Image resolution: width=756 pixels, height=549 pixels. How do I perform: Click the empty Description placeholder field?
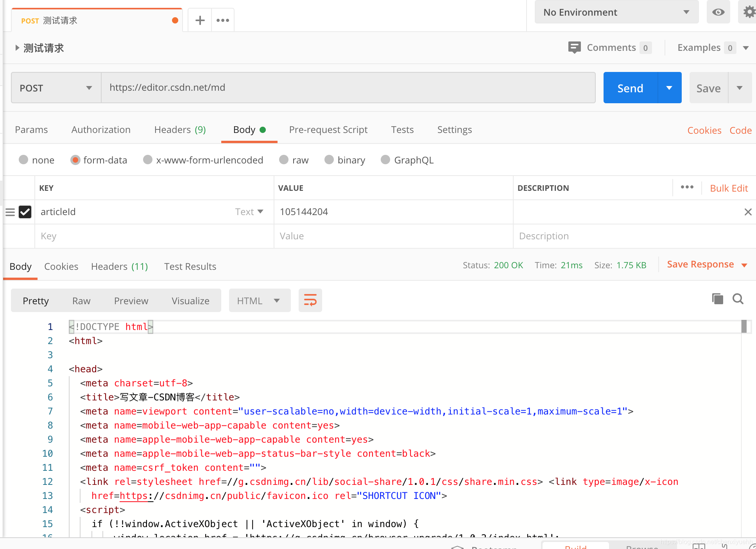pos(634,236)
